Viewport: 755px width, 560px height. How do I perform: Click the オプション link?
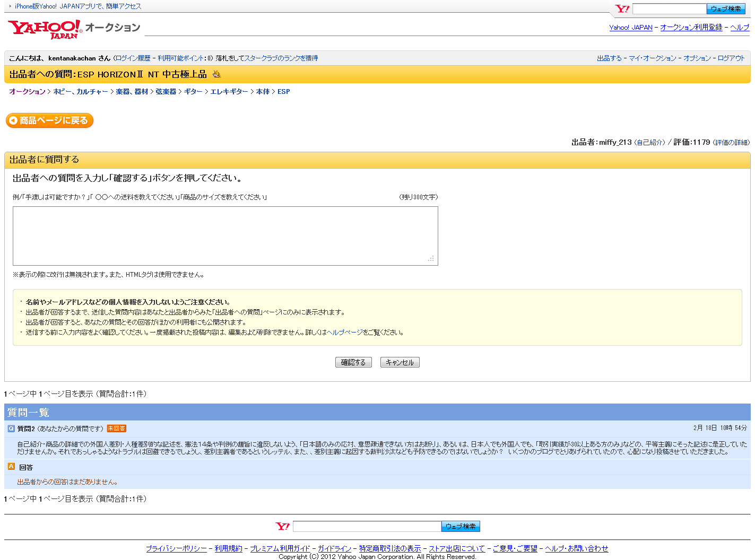coord(697,58)
